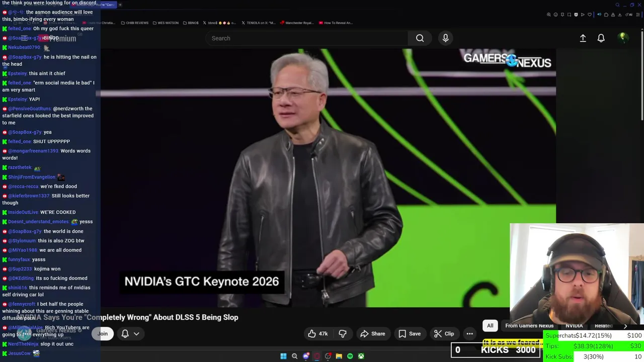The width and height of the screenshot is (644, 362).
Task: Activate voice search microphone icon
Action: 445,38
